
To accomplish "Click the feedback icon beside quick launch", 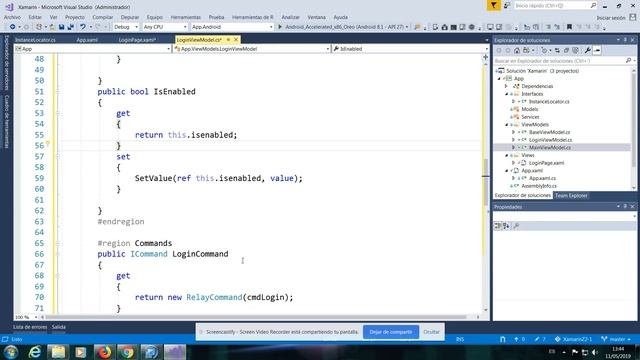I will [x=507, y=5].
